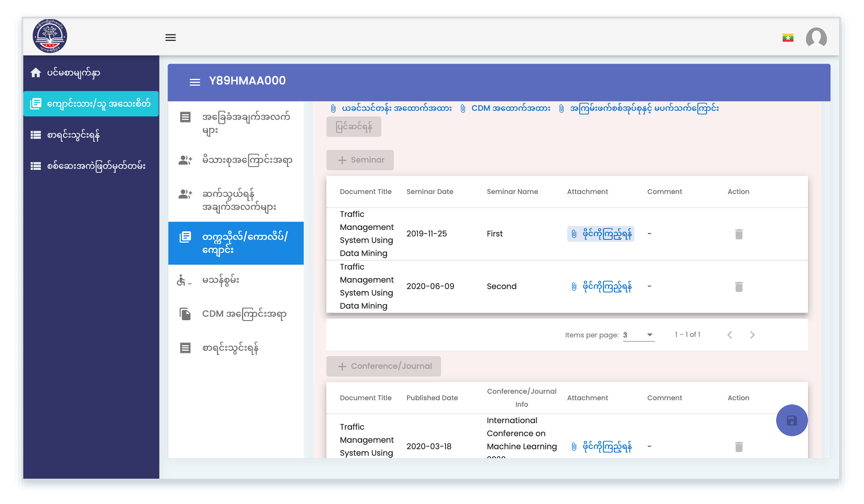Click the Myanmar flag language icon
The width and height of the screenshot is (864, 504).
(788, 38)
